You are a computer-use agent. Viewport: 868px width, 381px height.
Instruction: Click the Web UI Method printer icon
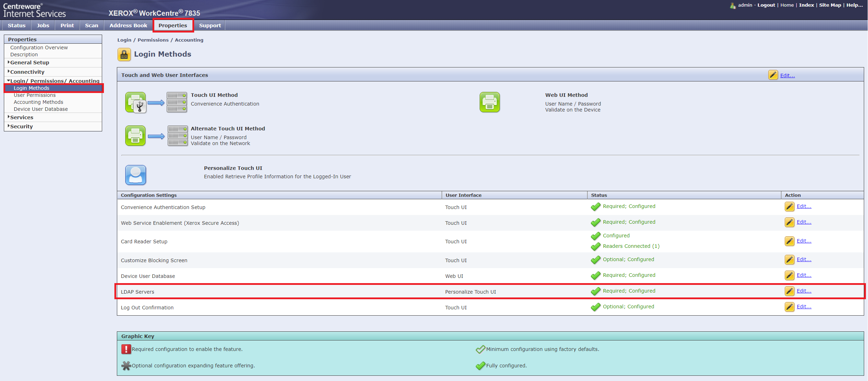[489, 102]
